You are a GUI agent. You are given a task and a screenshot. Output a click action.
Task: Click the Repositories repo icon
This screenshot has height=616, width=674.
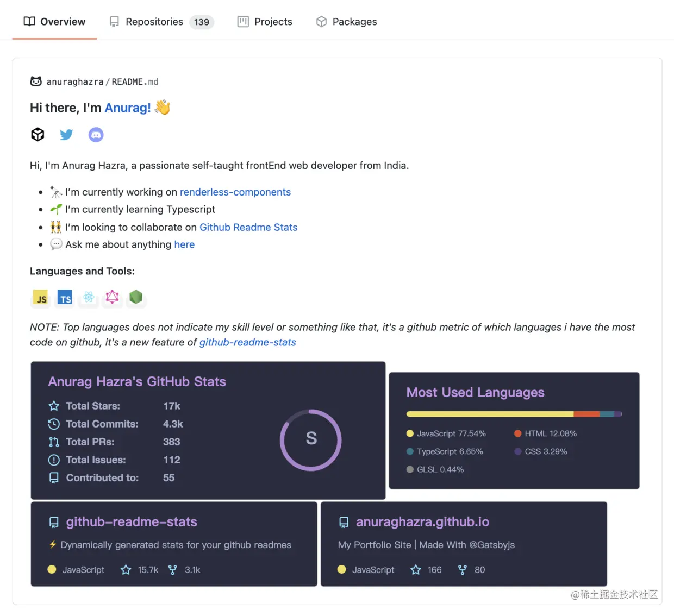pos(114,22)
